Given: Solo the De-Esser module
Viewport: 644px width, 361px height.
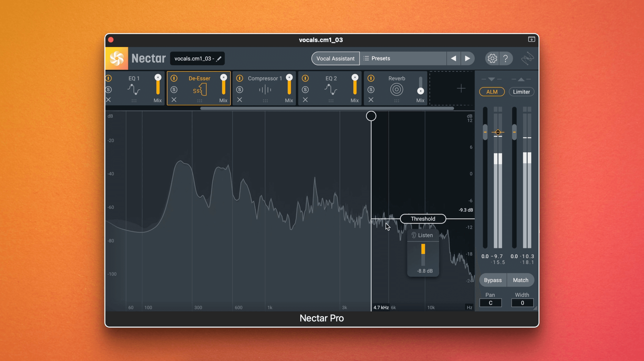Looking at the screenshot, I should (174, 90).
